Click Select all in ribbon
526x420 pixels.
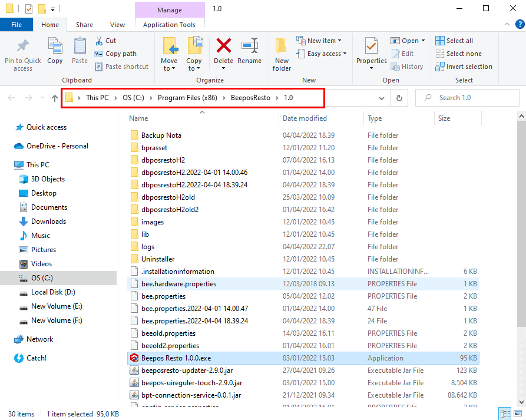click(454, 41)
